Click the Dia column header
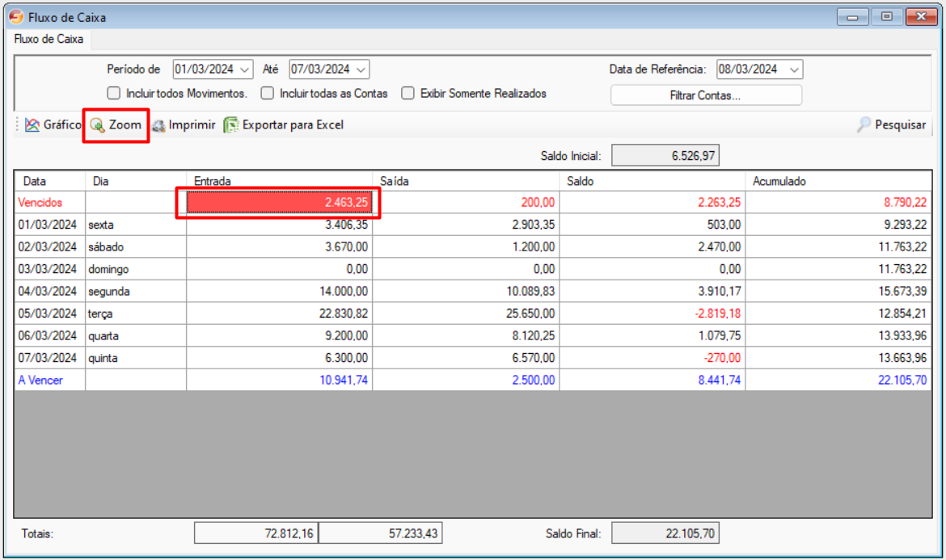The height and width of the screenshot is (560, 946). (x=136, y=181)
